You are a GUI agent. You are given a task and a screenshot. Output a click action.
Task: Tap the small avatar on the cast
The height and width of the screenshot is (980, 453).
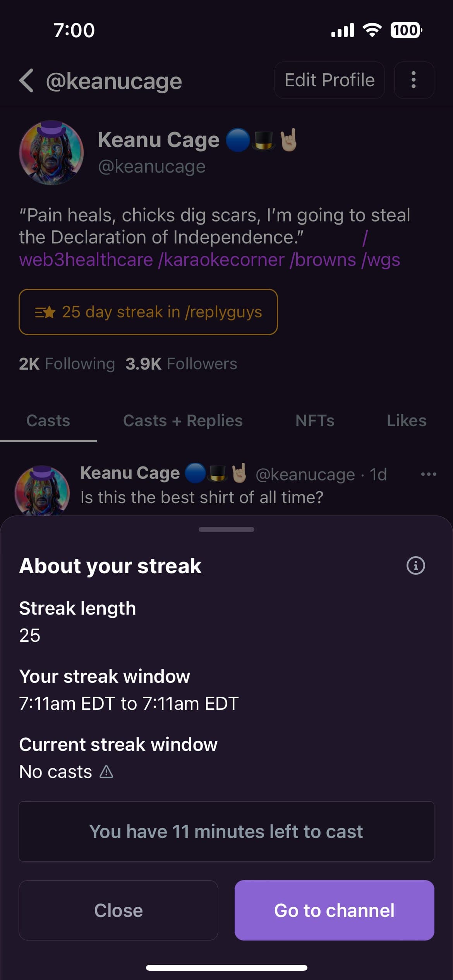pyautogui.click(x=42, y=491)
